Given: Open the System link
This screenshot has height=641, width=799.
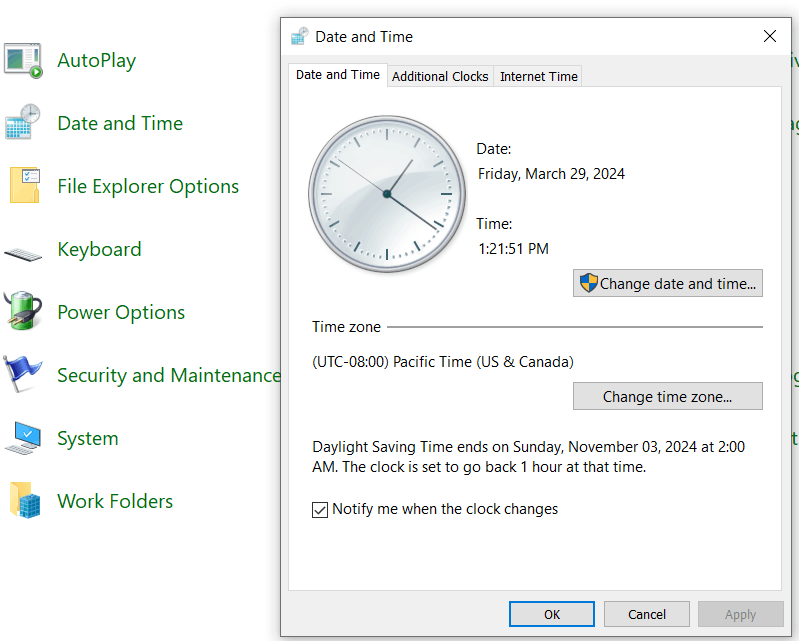Looking at the screenshot, I should click(x=88, y=438).
